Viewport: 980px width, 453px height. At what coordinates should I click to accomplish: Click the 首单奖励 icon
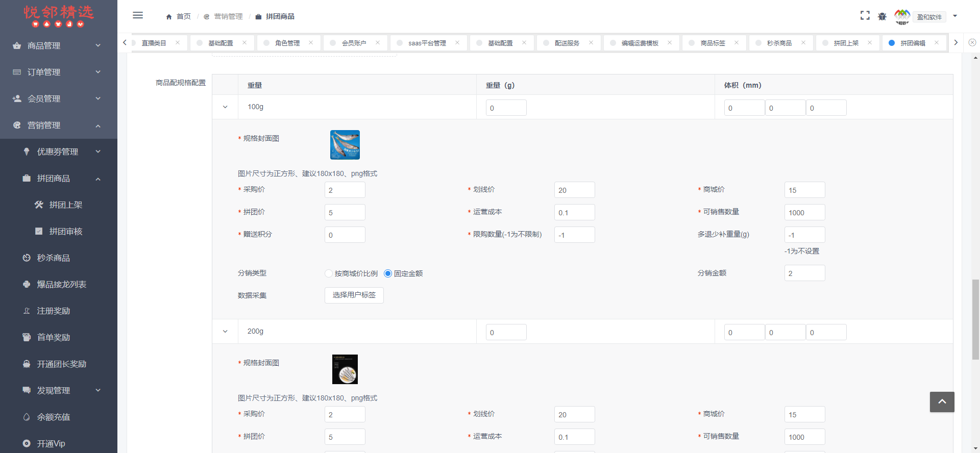(27, 337)
